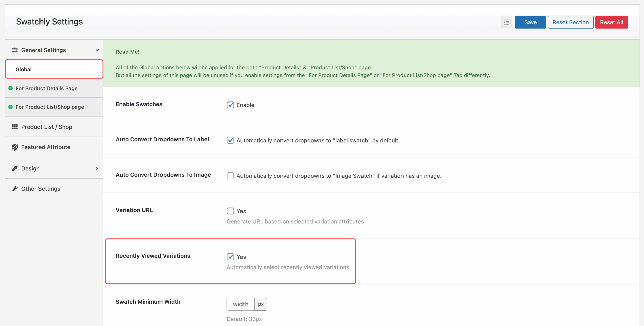644x326 pixels.
Task: Click the Reset Section button
Action: tap(571, 22)
